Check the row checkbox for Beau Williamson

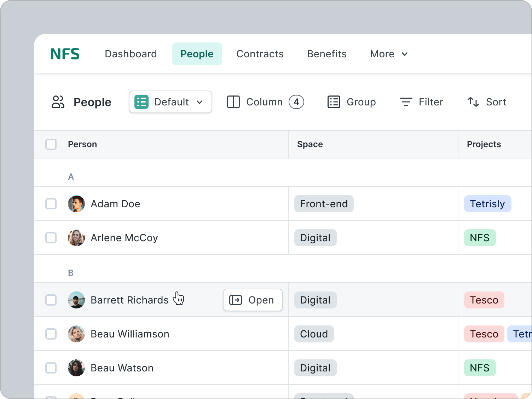pos(51,334)
